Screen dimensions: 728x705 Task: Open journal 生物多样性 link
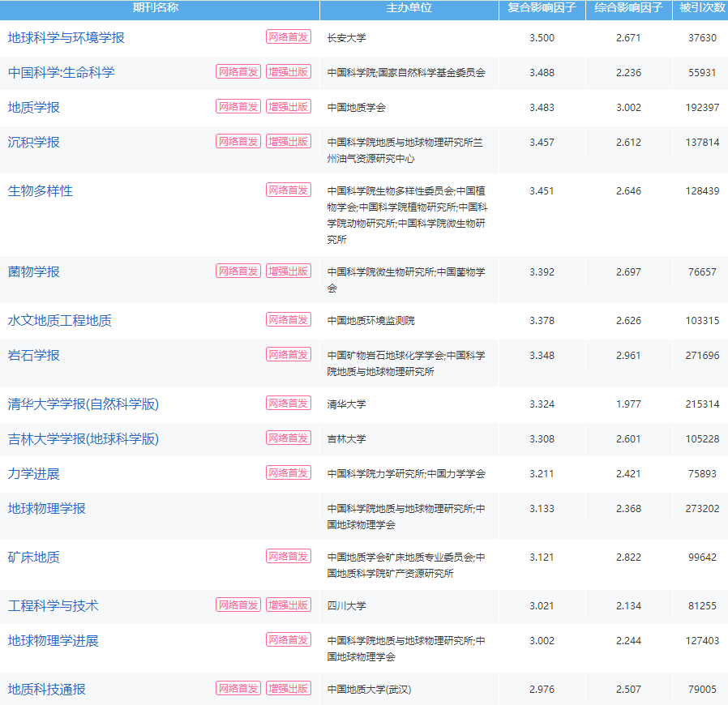coord(40,190)
